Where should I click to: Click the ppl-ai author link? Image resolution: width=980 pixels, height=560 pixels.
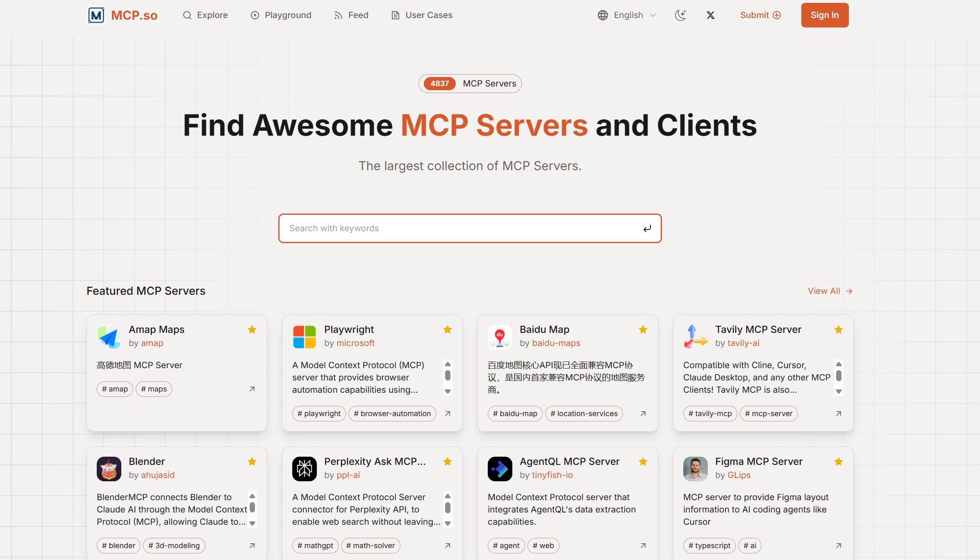348,475
